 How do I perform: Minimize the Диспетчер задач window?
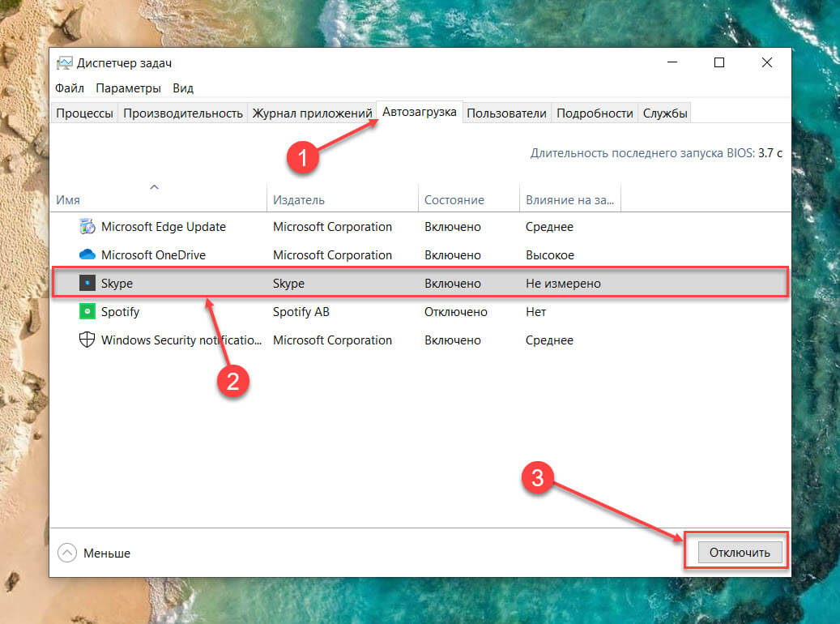(672, 62)
